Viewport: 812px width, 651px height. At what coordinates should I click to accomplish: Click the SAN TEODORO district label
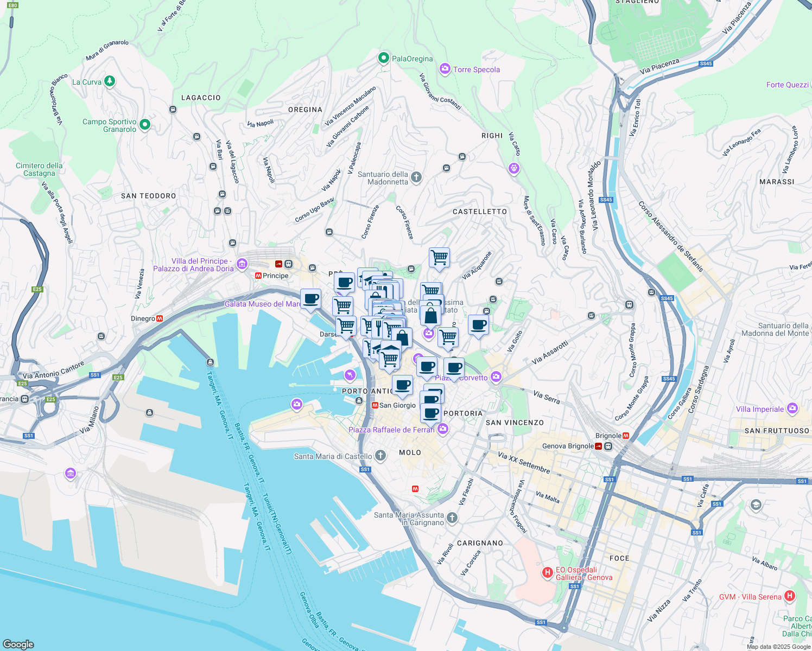tap(149, 196)
